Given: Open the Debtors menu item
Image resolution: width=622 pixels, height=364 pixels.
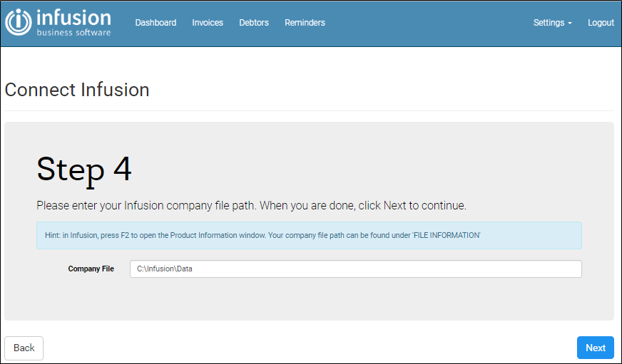Looking at the screenshot, I should coord(254,23).
